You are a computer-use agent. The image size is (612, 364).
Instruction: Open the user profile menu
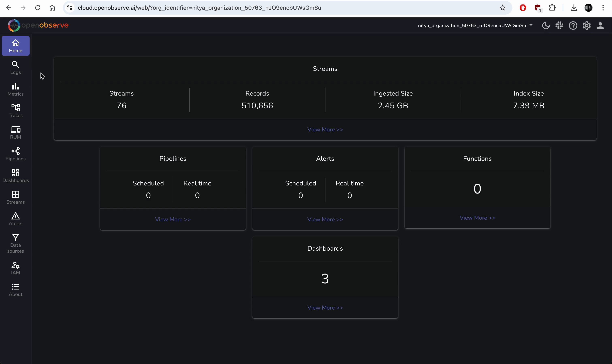coord(600,26)
